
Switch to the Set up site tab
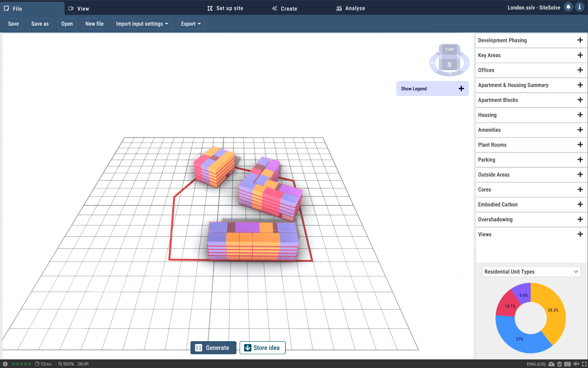225,8
